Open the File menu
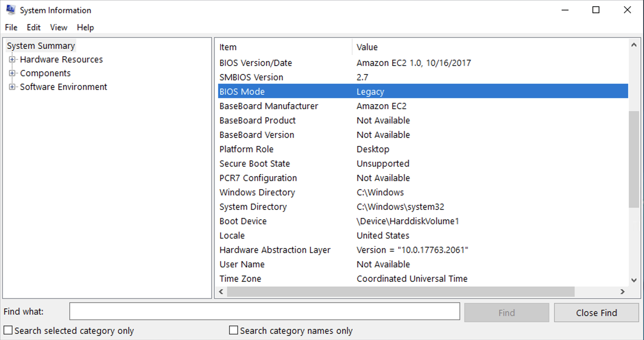The height and width of the screenshot is (340, 644). (11, 27)
